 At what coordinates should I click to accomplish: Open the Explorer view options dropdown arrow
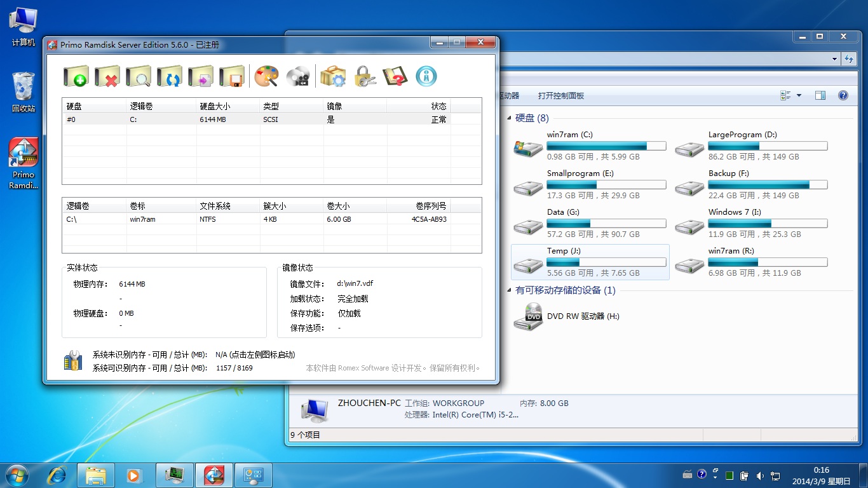[799, 95]
